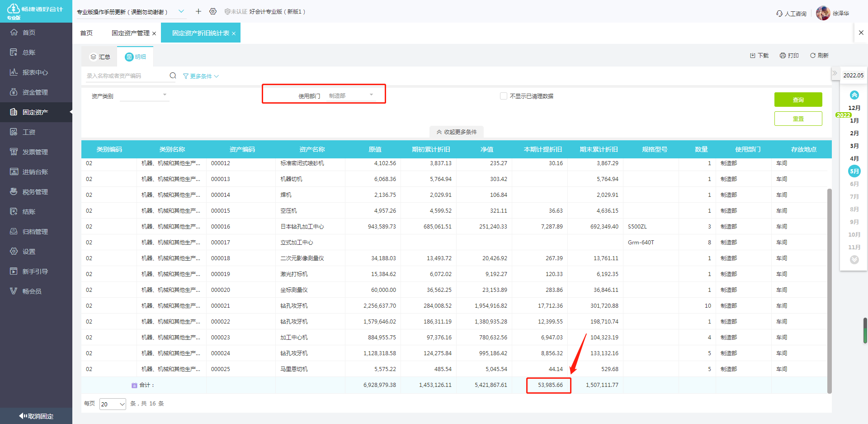Open the 资产类别 dropdown
The image size is (868, 424).
tap(144, 95)
